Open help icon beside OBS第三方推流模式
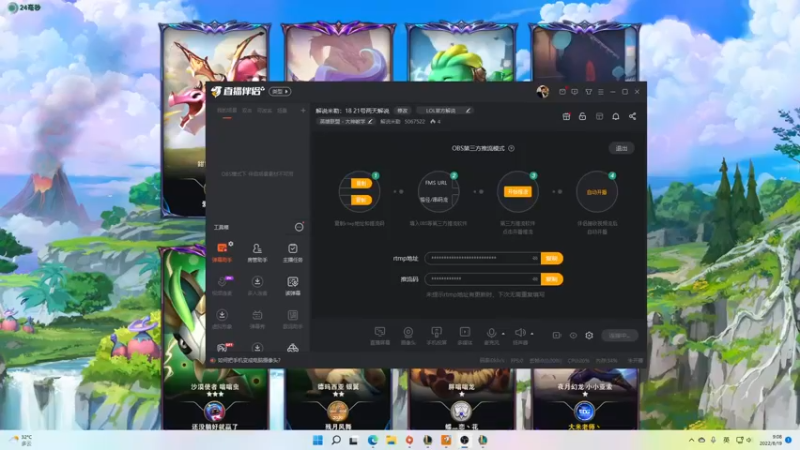Viewport: 800px width, 450px height. click(511, 148)
